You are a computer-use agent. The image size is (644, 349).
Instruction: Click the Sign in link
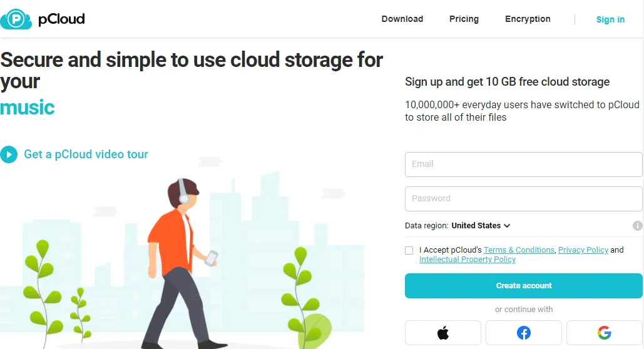(x=610, y=20)
